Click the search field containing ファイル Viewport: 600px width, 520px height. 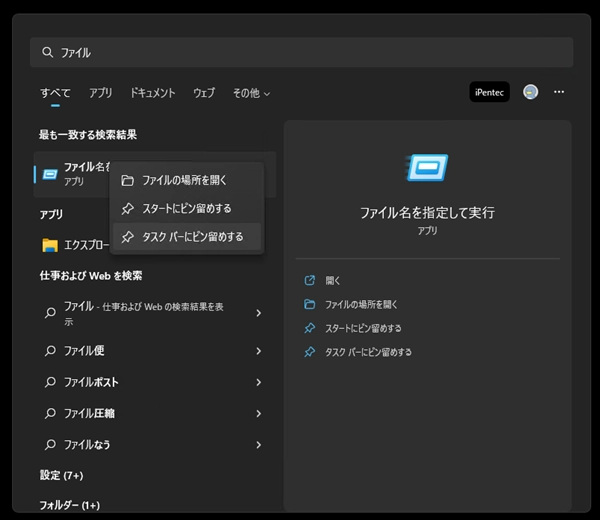coord(302,52)
